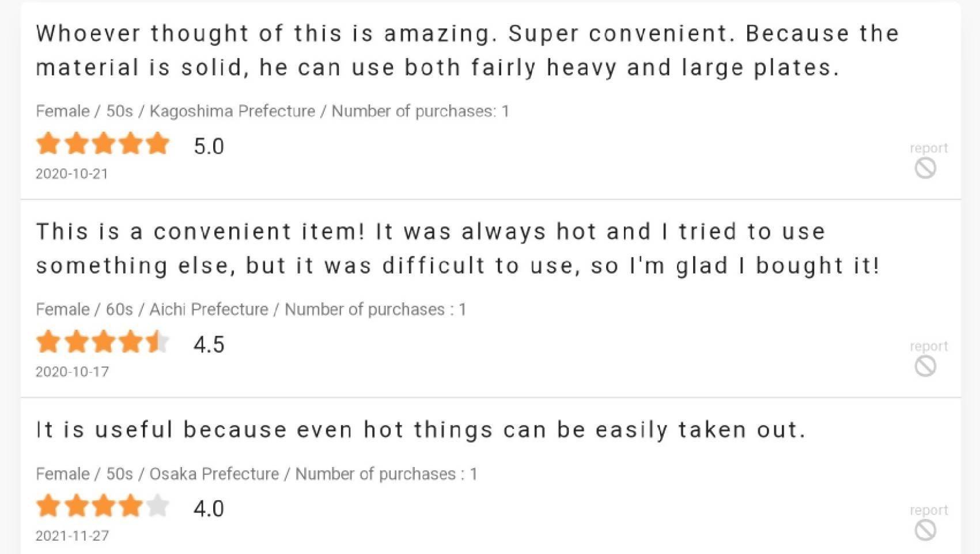Image resolution: width=980 pixels, height=554 pixels.
Task: Click the "report" label on the 2020-10-17 review
Action: [x=928, y=346]
